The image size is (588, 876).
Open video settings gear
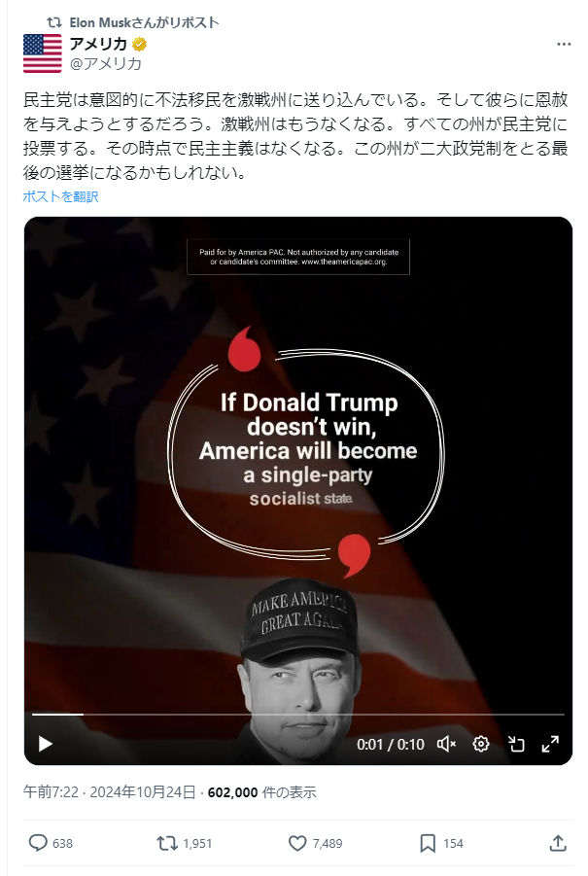coord(481,744)
